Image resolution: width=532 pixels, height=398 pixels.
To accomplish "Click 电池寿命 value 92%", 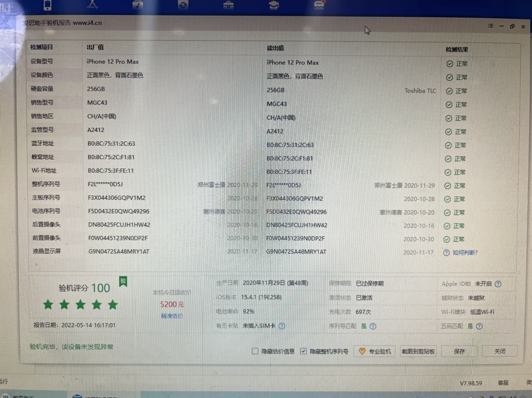I will 248,312.
